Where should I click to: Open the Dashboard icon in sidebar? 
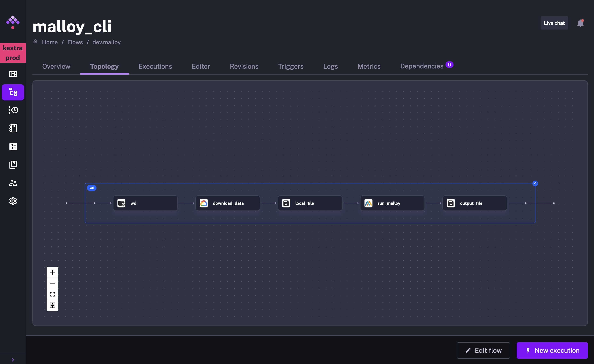tap(13, 74)
